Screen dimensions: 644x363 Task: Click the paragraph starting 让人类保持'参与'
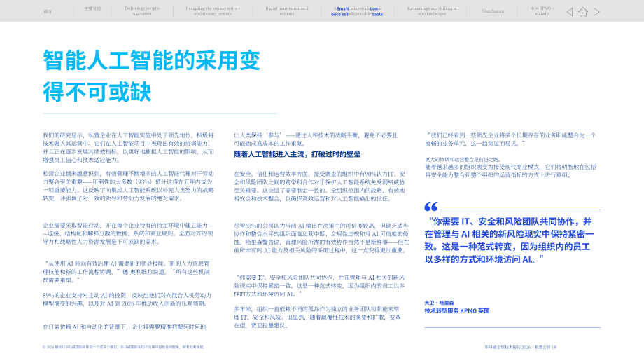316,139
